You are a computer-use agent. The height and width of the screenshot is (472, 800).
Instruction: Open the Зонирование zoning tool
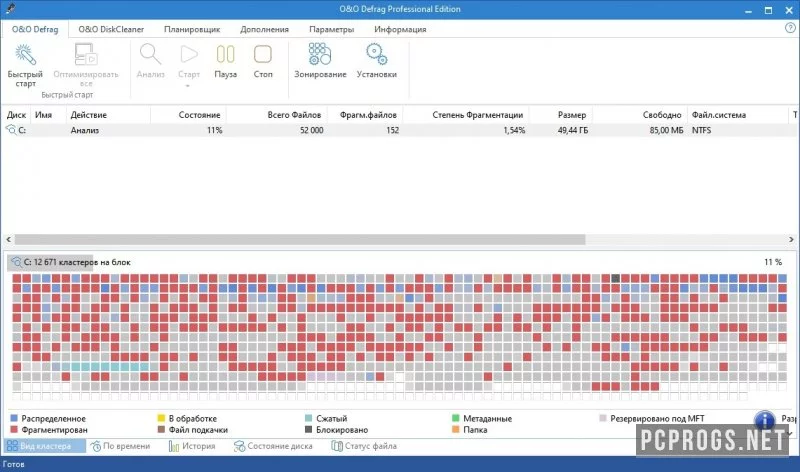(x=320, y=54)
